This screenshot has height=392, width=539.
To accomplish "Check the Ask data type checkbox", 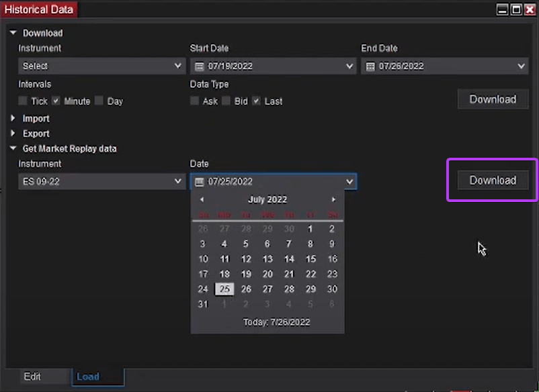I will click(194, 101).
